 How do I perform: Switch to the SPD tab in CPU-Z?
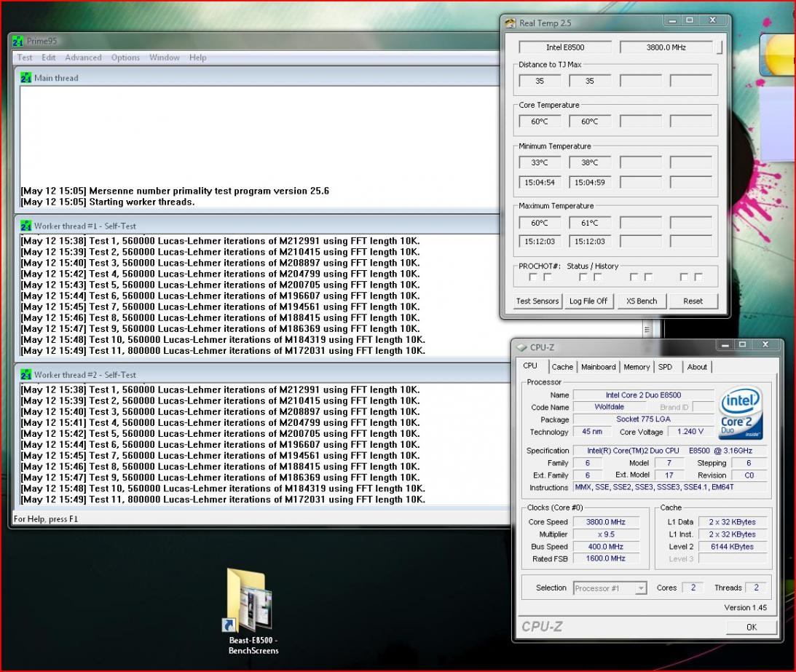point(665,367)
